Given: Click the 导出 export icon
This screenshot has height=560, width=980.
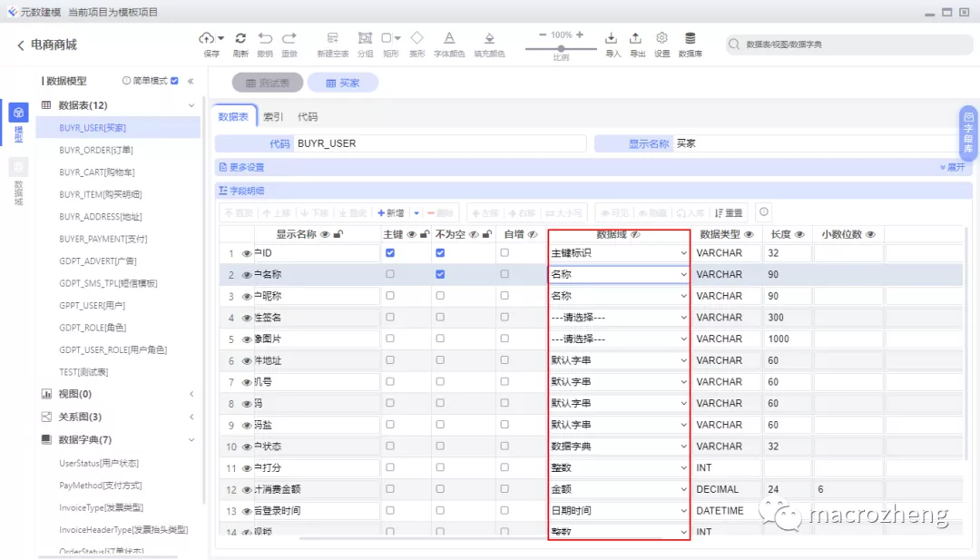Looking at the screenshot, I should (x=636, y=38).
